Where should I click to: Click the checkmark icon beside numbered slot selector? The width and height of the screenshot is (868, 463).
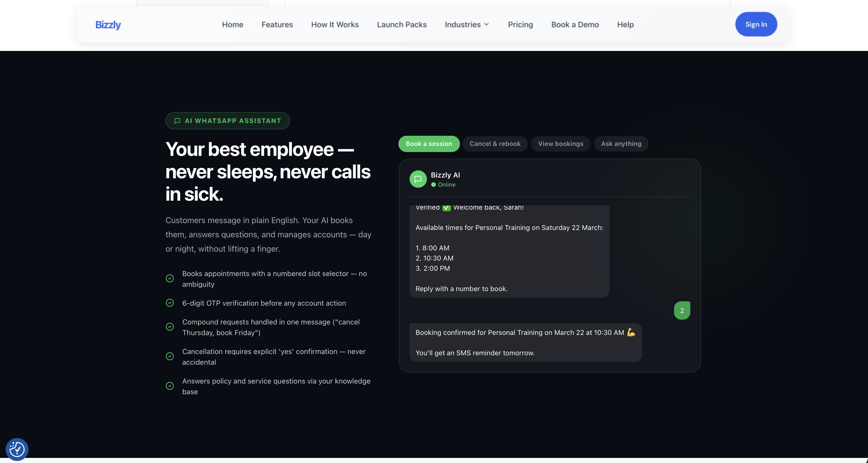(170, 279)
